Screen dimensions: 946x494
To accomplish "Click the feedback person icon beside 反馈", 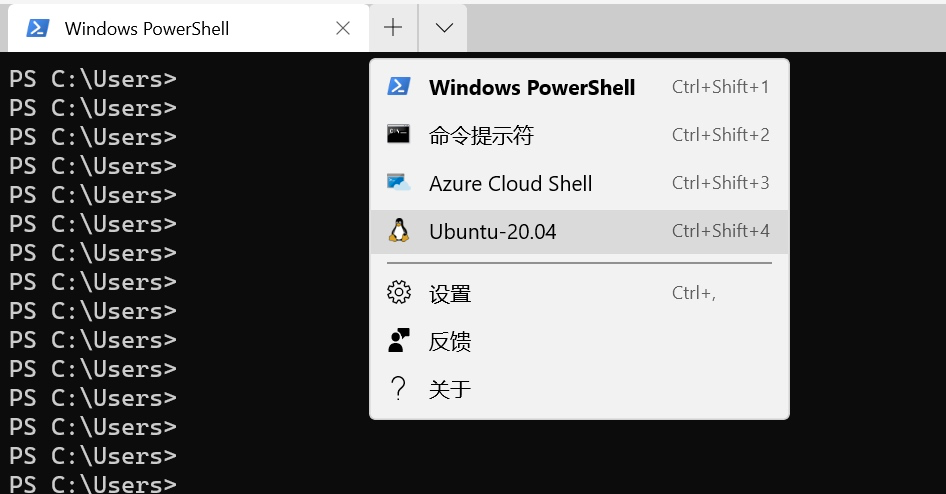I will pos(399,341).
